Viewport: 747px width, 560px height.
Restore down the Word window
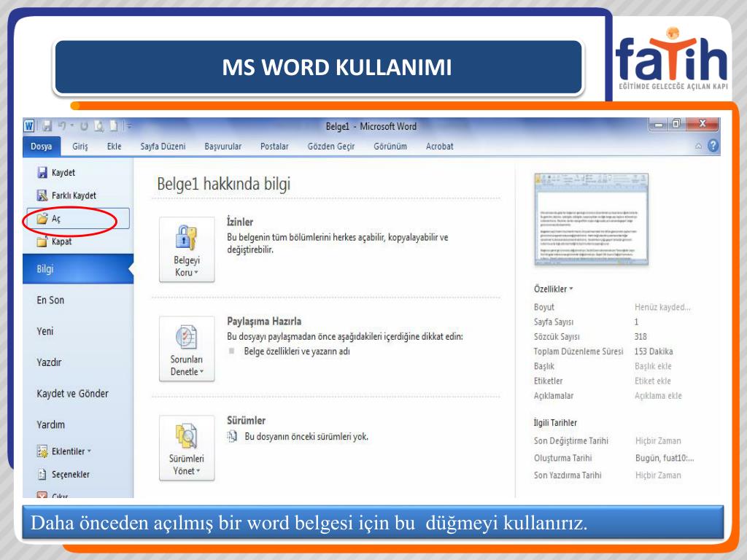click(676, 124)
